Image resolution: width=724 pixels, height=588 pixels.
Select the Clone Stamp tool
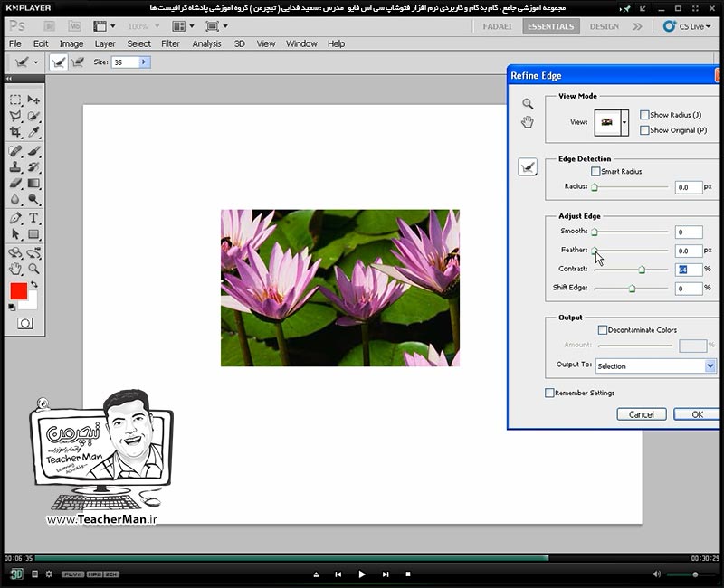pyautogui.click(x=15, y=167)
